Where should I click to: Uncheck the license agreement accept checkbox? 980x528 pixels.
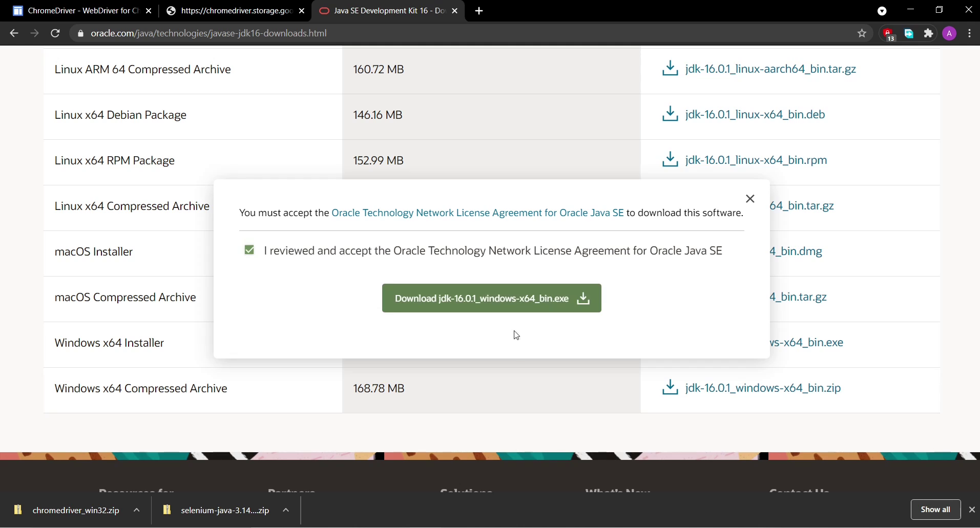249,250
